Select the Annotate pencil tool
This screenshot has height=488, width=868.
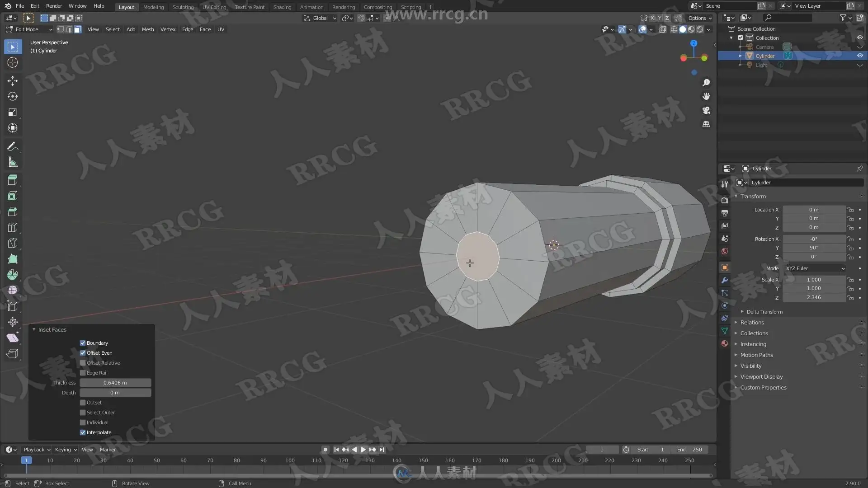13,146
